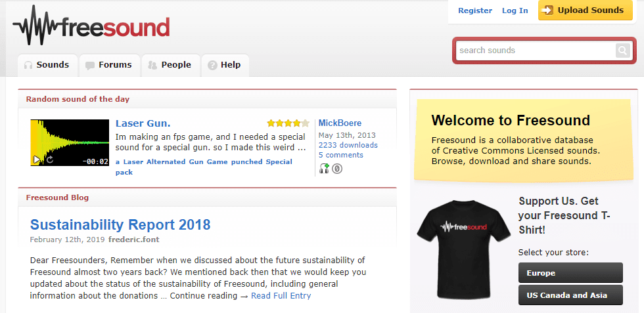Open the Sounds tab
The height and width of the screenshot is (313, 644).
[x=47, y=65]
